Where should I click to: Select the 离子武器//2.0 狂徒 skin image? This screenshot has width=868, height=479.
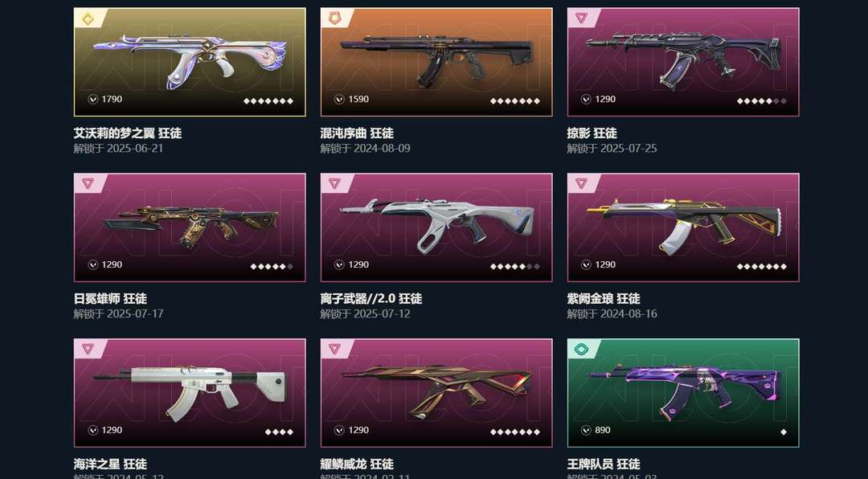click(x=436, y=227)
